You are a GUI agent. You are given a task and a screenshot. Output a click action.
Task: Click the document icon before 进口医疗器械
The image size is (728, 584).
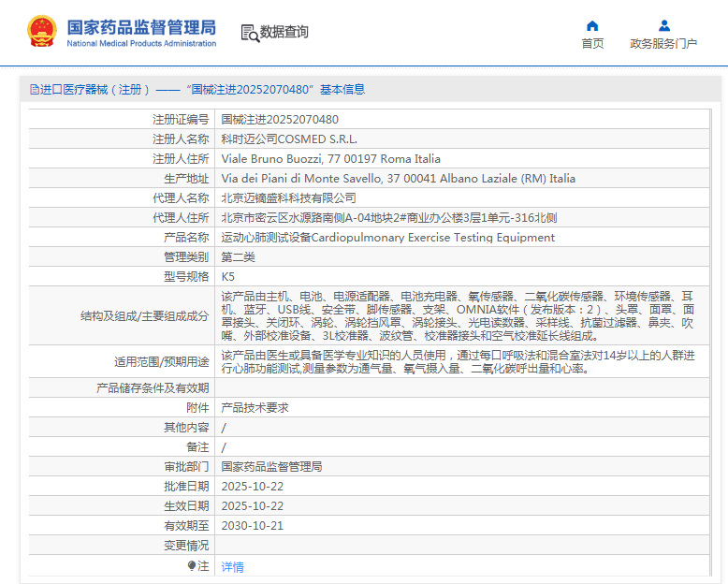tap(35, 89)
